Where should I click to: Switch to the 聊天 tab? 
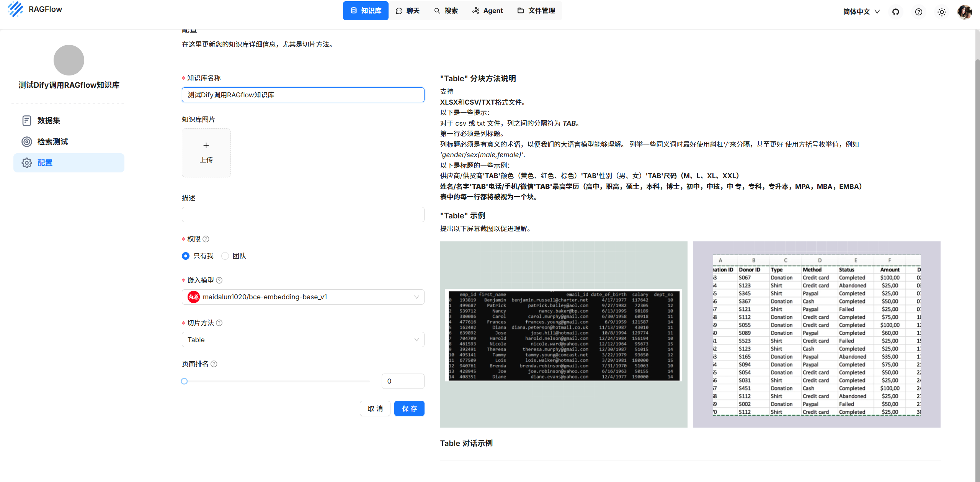pos(408,11)
